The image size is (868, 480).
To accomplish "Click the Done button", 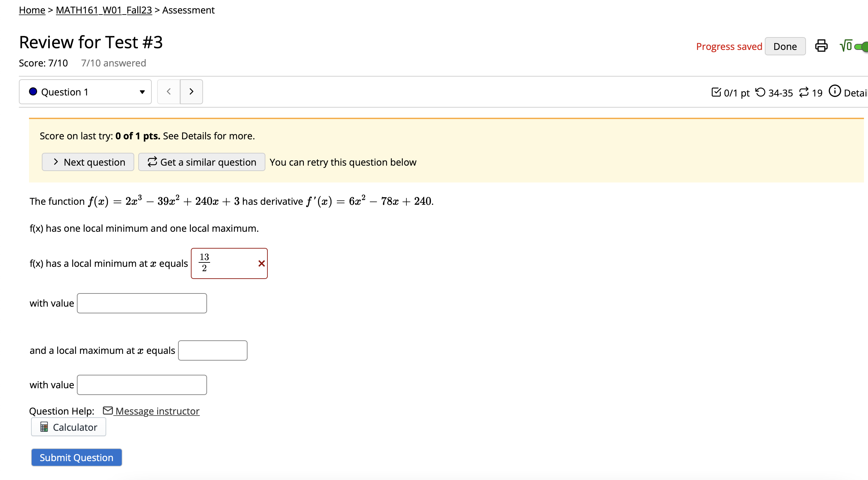I will [785, 46].
